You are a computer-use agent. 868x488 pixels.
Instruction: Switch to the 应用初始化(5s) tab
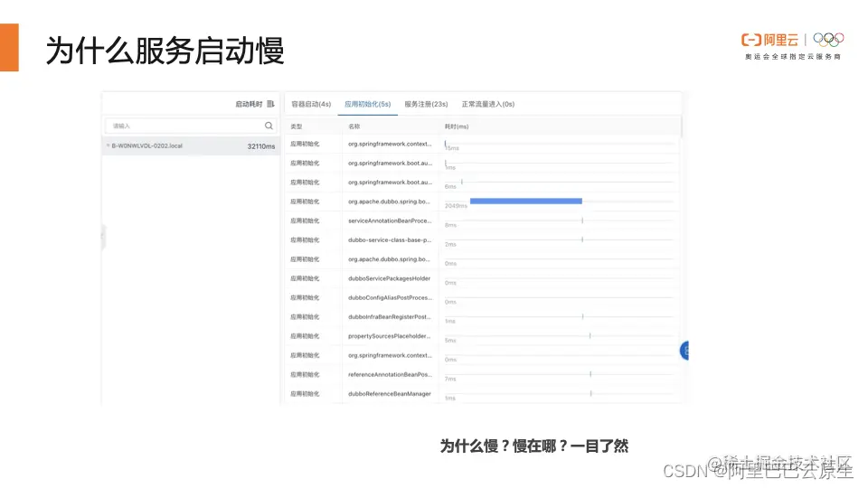pos(368,104)
